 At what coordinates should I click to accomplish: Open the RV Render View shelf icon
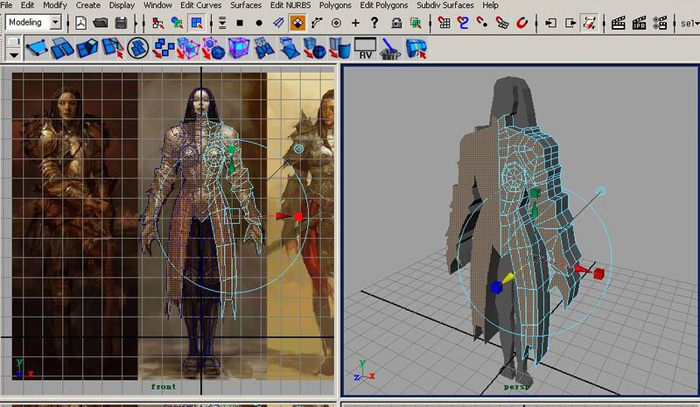[365, 48]
